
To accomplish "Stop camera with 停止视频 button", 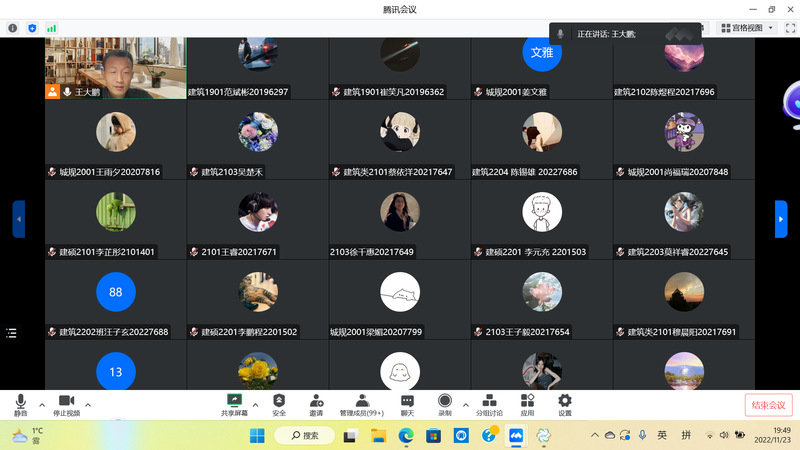I will click(66, 404).
